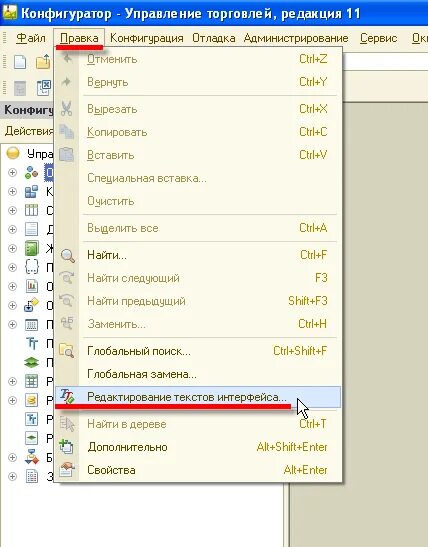The image size is (428, 547).
Task: Click the grid calendar icon in tree
Action: coord(31,324)
